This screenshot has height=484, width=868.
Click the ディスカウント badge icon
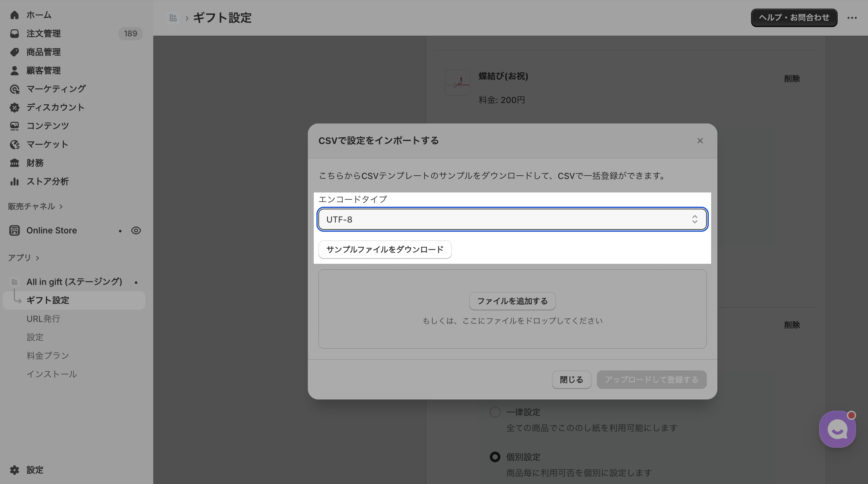(x=14, y=107)
